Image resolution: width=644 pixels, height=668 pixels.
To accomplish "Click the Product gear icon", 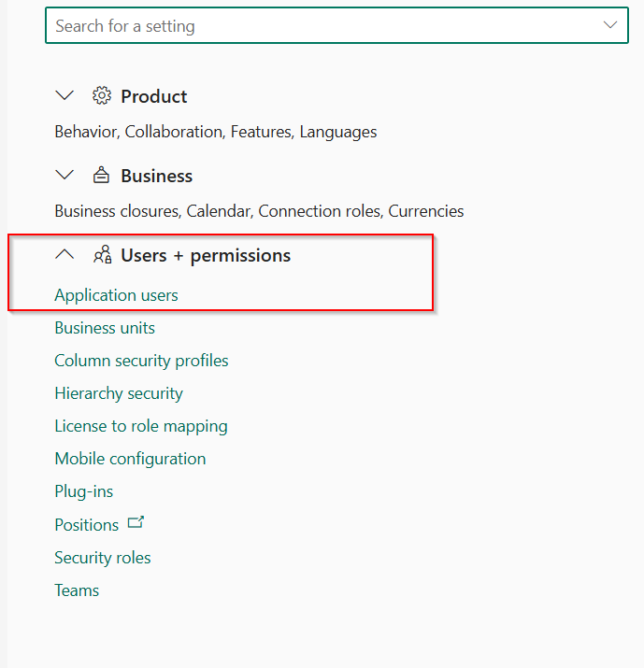I will 102,96.
